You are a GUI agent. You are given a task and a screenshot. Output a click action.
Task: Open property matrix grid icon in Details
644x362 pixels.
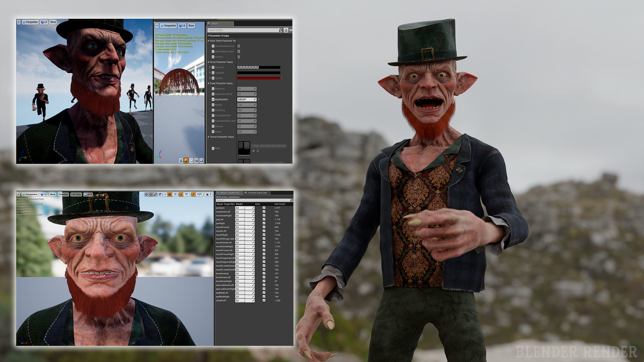(286, 30)
